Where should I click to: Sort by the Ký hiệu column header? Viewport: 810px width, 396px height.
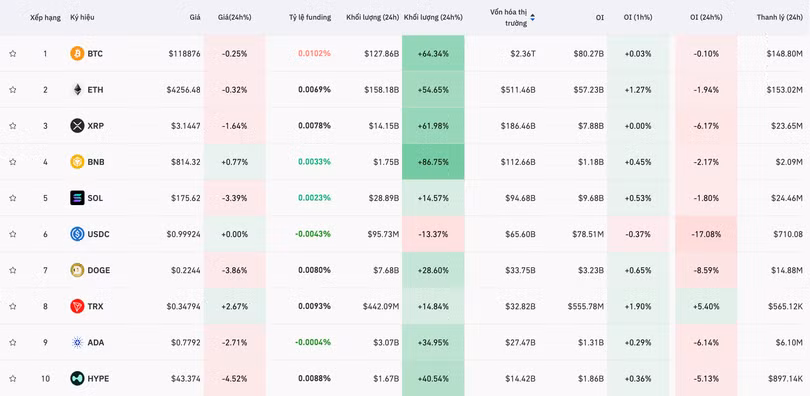[x=82, y=17]
